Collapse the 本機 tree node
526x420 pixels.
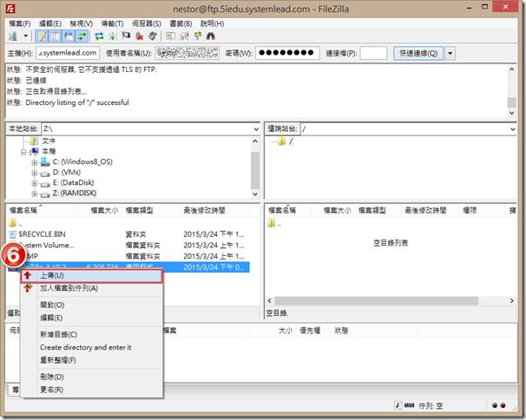click(23, 152)
